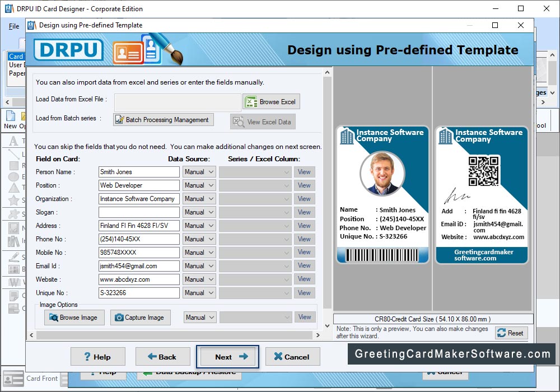Click View button in Address row

[x=304, y=226]
